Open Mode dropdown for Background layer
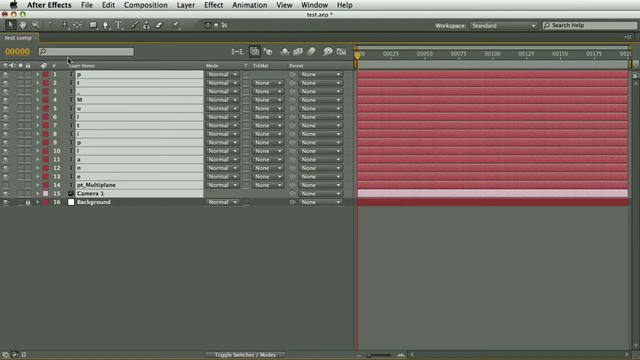This screenshot has width=640, height=360. [222, 202]
